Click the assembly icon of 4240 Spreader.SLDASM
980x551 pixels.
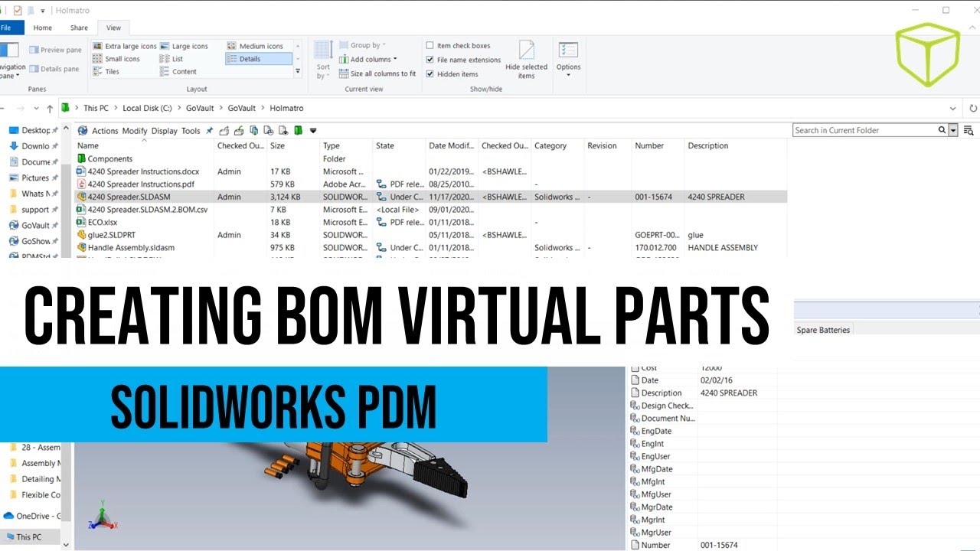(82, 197)
